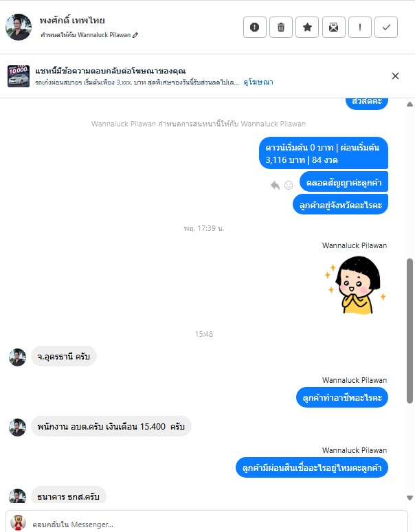Mark conversation done with checkmark
Screen dimensions: 415x532
[x=386, y=27]
